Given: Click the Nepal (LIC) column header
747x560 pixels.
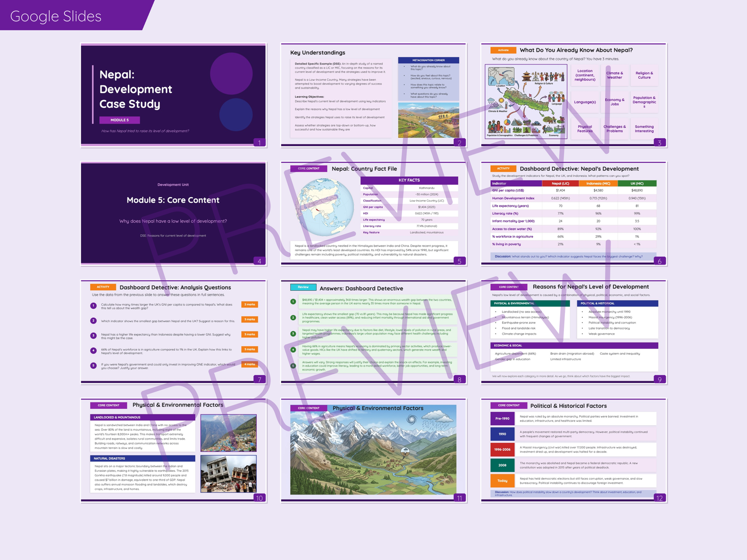Looking at the screenshot, I should click(560, 183).
